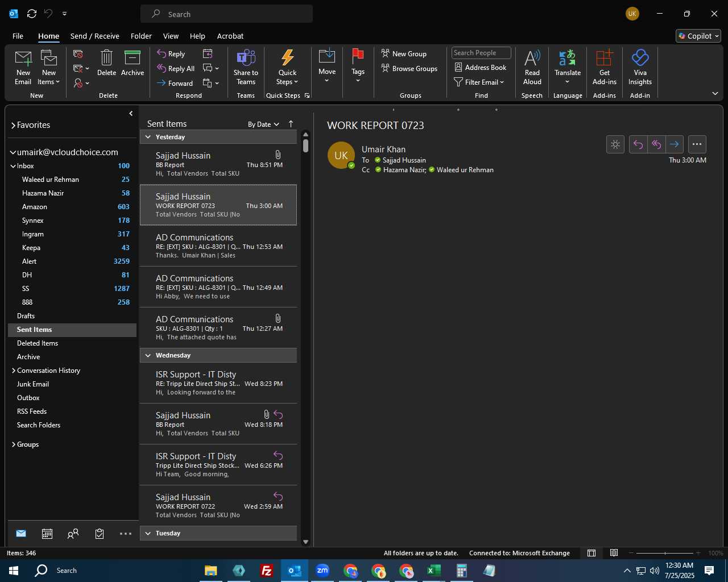The image size is (728, 582).
Task: Click Reply All in the ribbon
Action: tap(176, 68)
